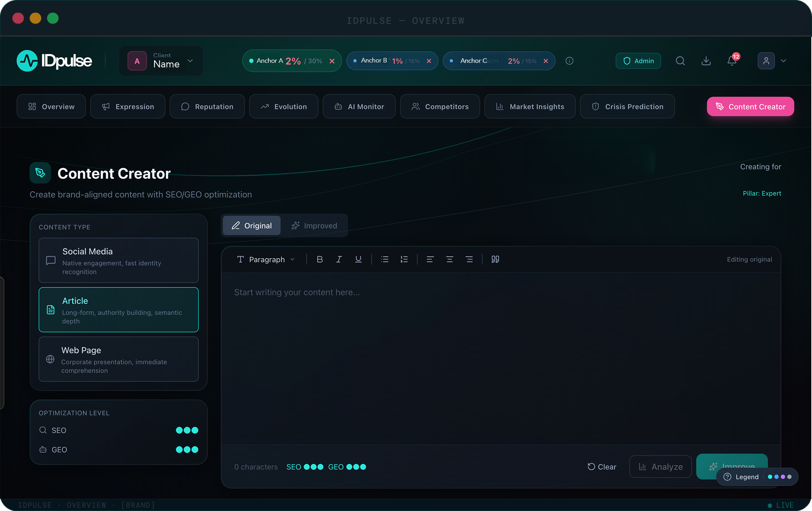Open the Competitors tab
812x511 pixels.
point(440,106)
